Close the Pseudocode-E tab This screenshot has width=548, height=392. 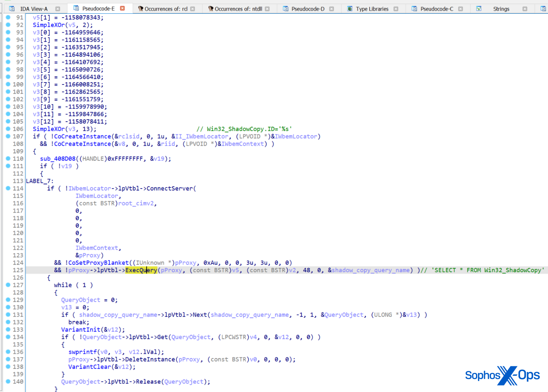pyautogui.click(x=122, y=8)
